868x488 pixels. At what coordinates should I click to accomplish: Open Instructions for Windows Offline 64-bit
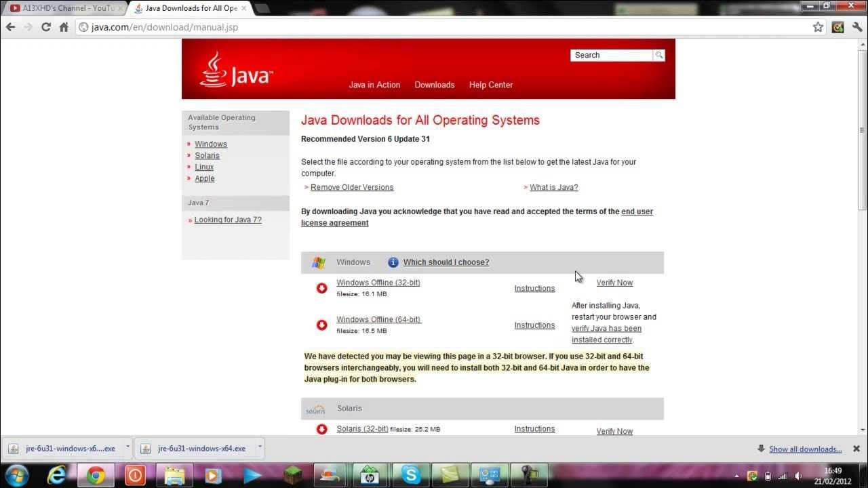534,325
